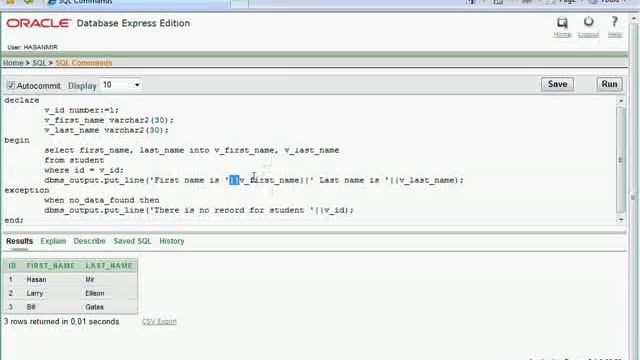The height and width of the screenshot is (360, 640).
Task: Click the User: HASANMIR label
Action: coord(32,47)
